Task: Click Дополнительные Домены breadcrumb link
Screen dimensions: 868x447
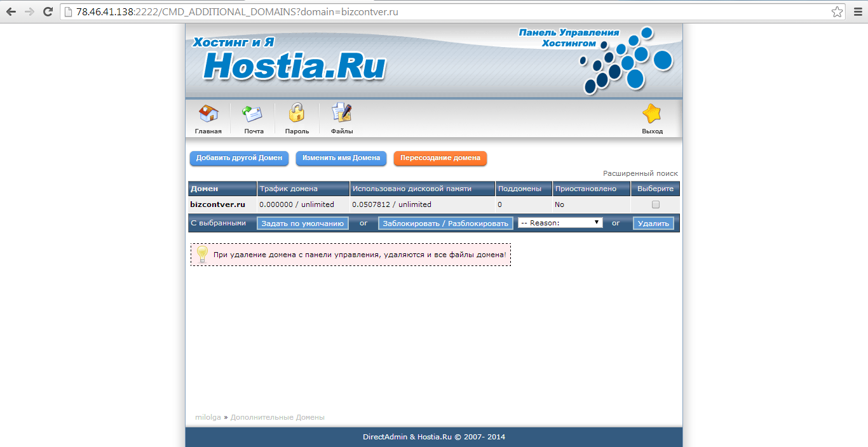Action: pos(277,417)
